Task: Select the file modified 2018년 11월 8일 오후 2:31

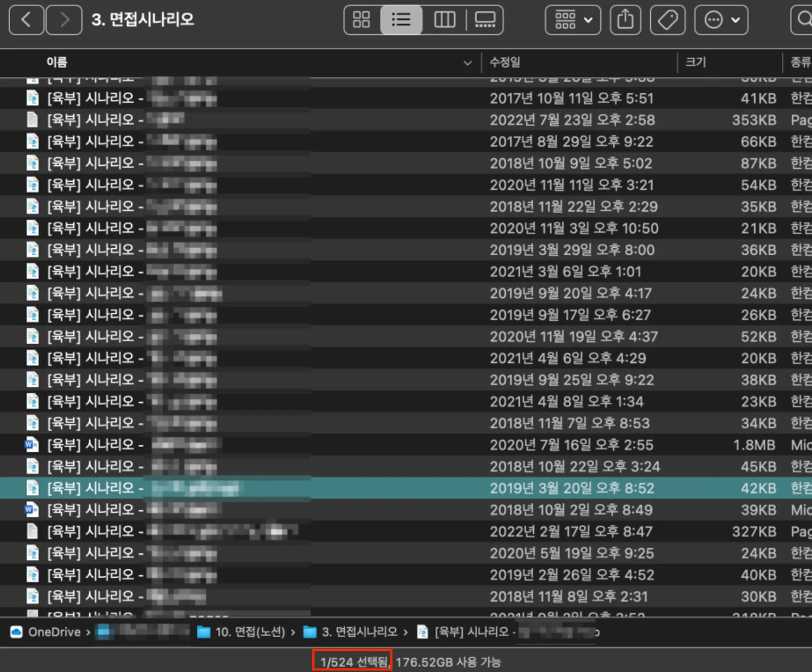Action: click(x=406, y=596)
